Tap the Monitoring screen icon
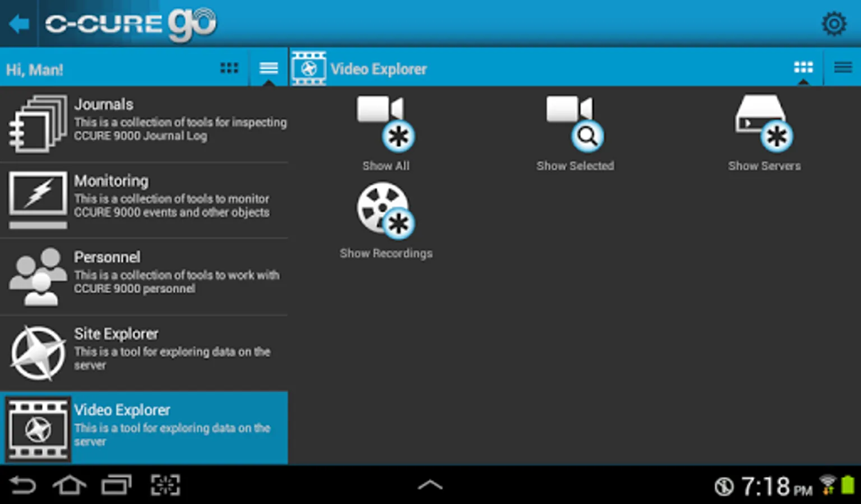 [38, 200]
